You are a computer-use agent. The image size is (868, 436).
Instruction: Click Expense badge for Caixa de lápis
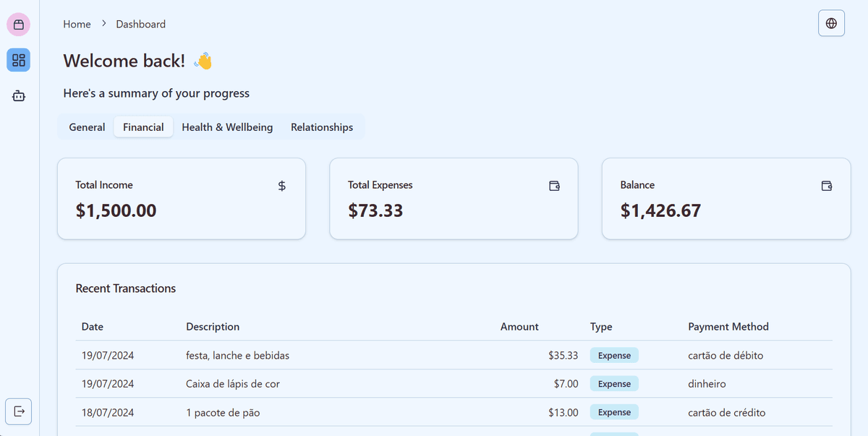(x=614, y=384)
